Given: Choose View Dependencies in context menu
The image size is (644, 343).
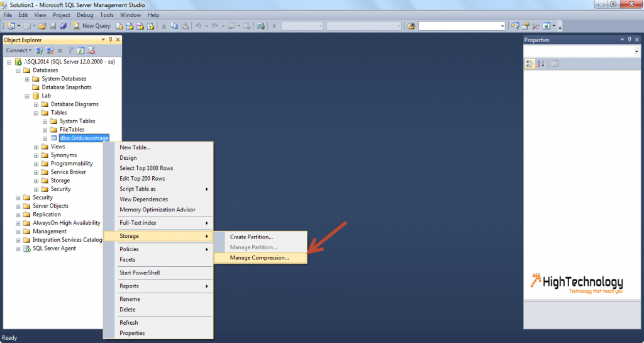Looking at the screenshot, I should [x=158, y=200].
